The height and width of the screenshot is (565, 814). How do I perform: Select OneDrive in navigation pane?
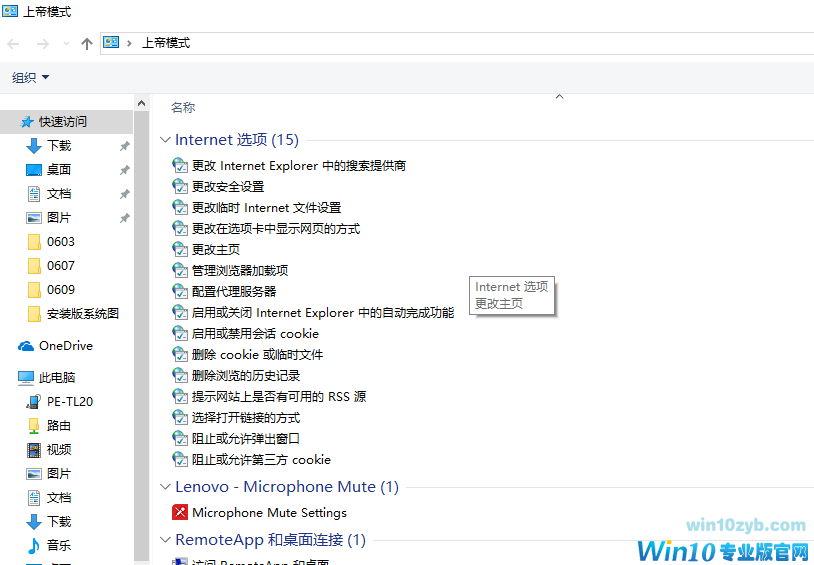tap(66, 346)
